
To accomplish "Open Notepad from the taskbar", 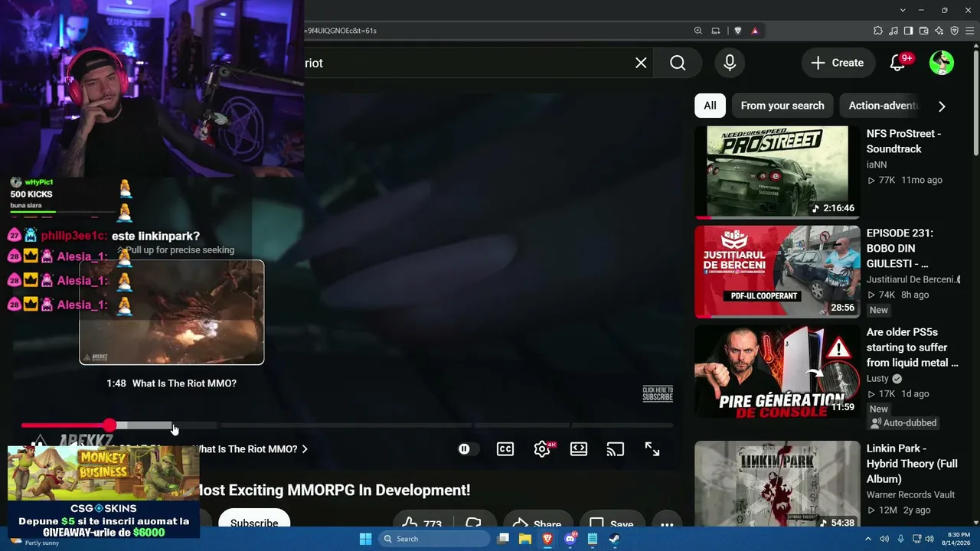I will (x=592, y=539).
